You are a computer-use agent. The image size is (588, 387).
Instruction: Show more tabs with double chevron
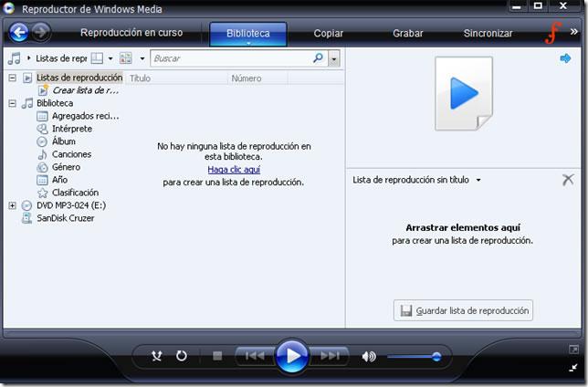[x=574, y=32]
